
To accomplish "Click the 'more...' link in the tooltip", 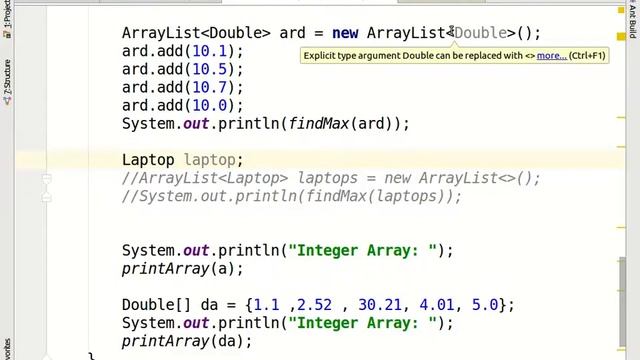I will point(551,56).
